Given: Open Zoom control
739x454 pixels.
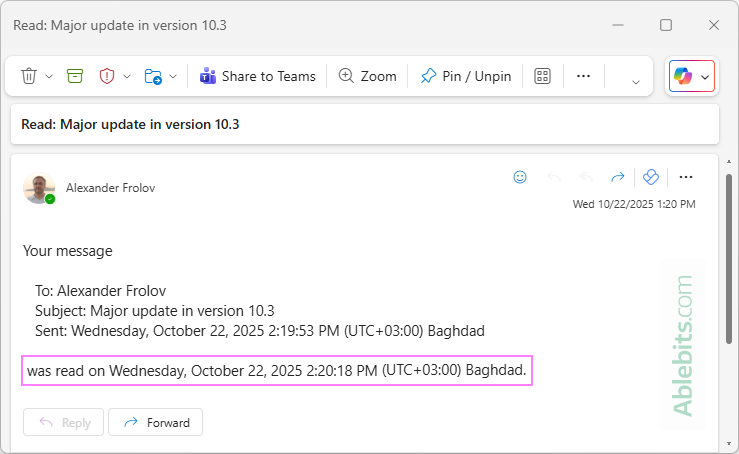Looking at the screenshot, I should pos(368,76).
